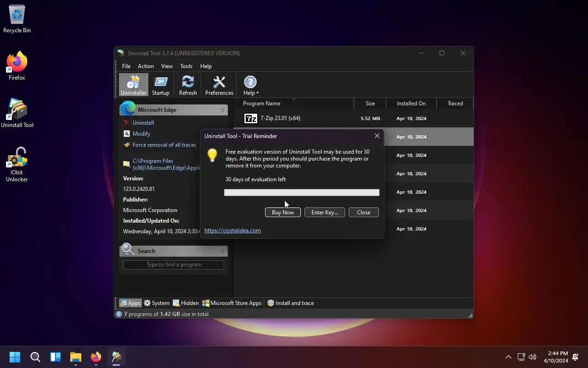
Task: Open the clock showing 2:44 PM
Action: [556, 357]
